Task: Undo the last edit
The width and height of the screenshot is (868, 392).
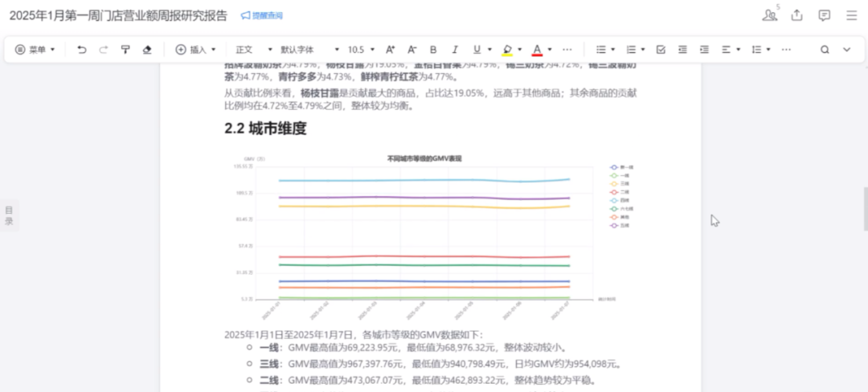Action: click(x=82, y=50)
